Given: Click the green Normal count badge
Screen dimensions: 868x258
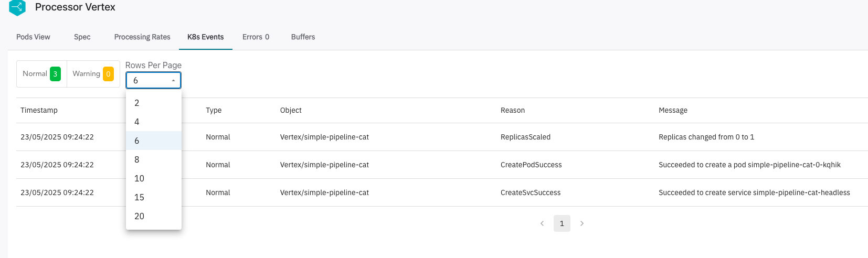Looking at the screenshot, I should click(55, 74).
